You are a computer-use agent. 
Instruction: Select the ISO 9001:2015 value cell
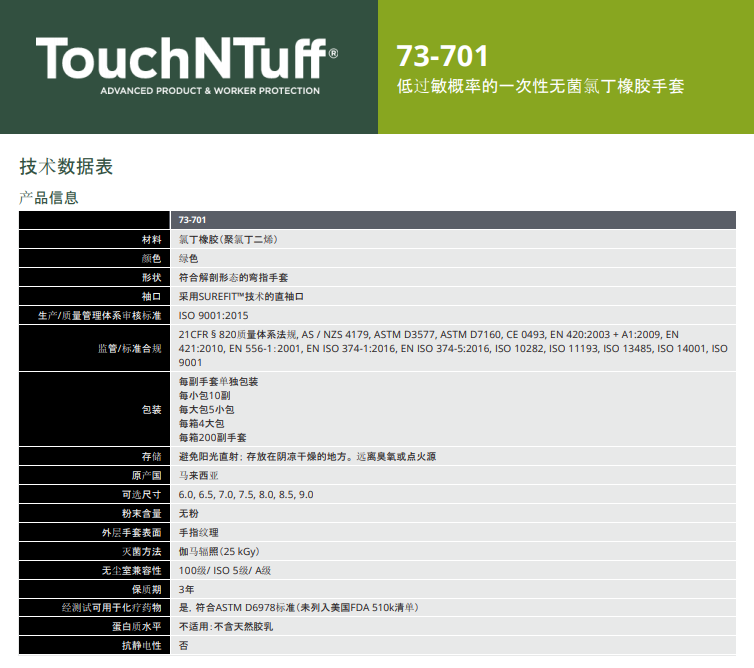(x=215, y=315)
